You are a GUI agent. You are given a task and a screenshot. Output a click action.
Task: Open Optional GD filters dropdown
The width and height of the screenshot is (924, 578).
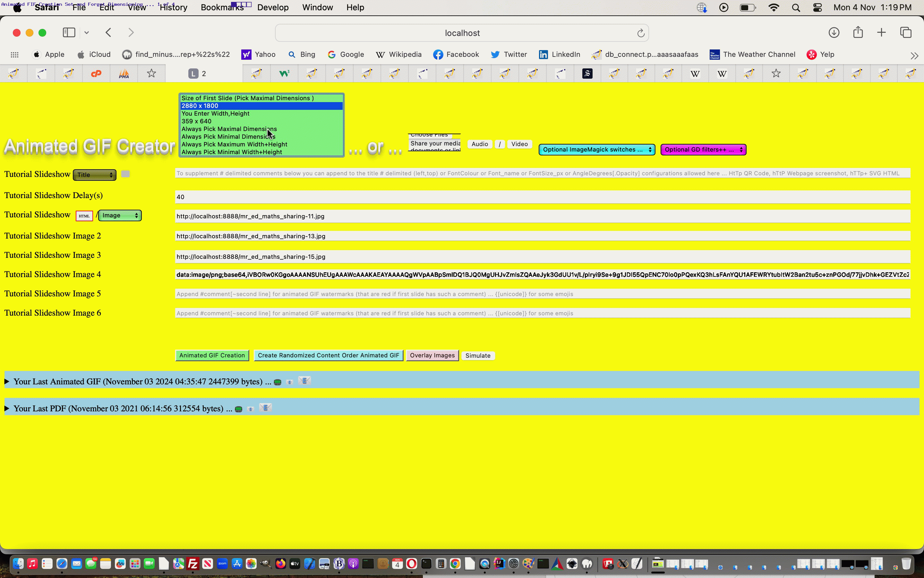click(x=703, y=149)
